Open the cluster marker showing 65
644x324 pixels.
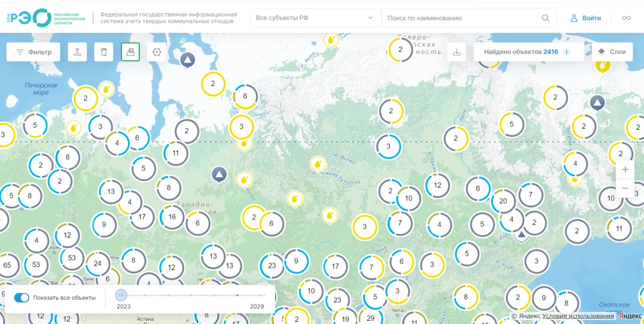(7, 265)
